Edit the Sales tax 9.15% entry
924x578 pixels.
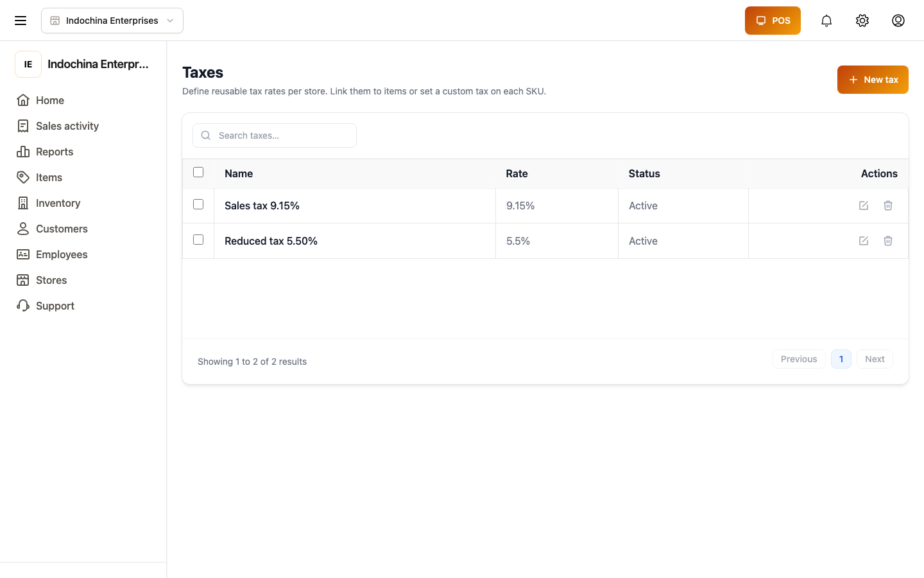pos(864,206)
